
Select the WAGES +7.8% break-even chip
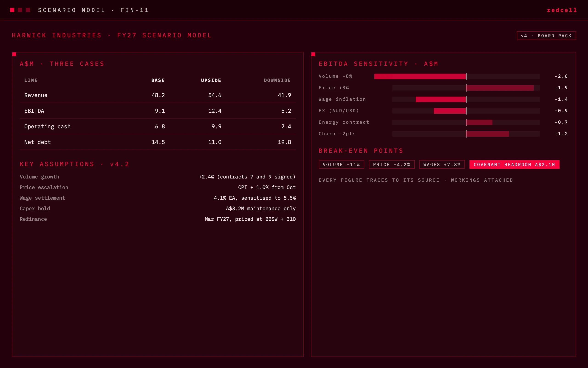click(442, 164)
